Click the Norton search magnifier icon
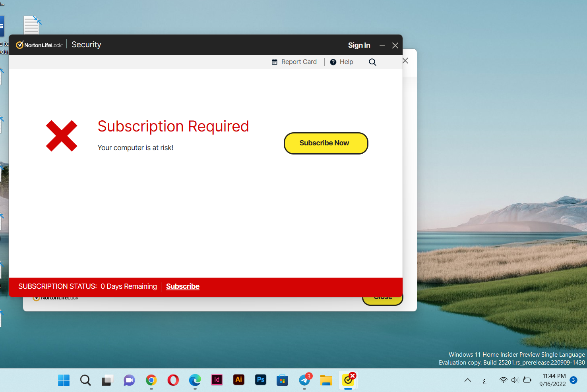587x392 pixels. [x=372, y=62]
